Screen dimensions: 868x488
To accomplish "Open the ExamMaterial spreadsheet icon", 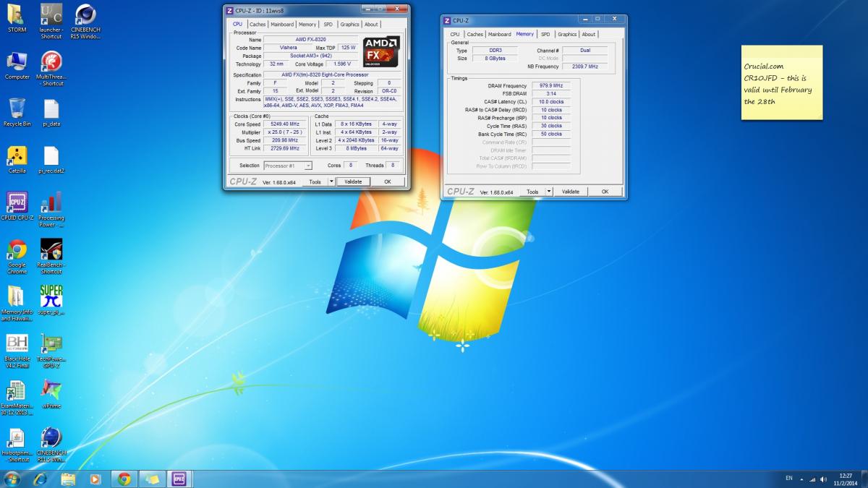I will point(17,397).
